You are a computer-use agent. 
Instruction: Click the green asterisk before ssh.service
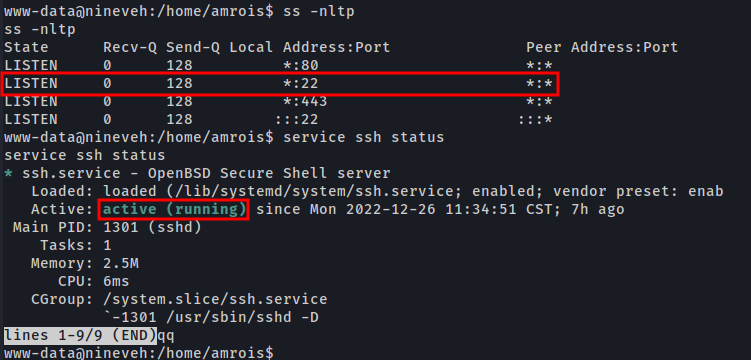pyautogui.click(x=9, y=174)
